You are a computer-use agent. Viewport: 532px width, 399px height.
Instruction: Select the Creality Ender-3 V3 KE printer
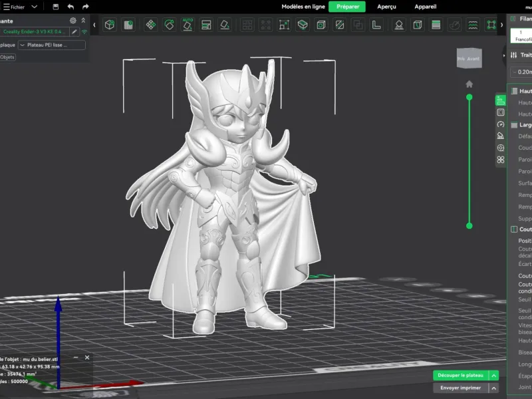(35, 31)
